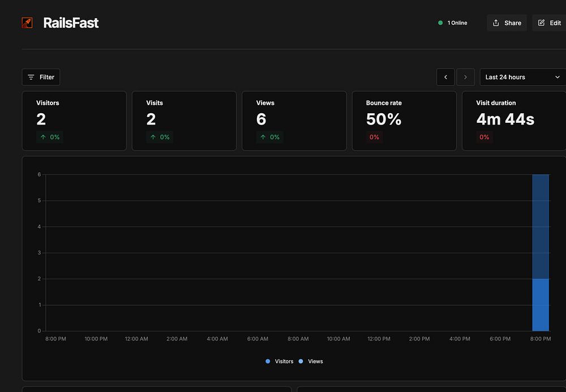Open the Share button
566x392 pixels.
pyautogui.click(x=507, y=23)
